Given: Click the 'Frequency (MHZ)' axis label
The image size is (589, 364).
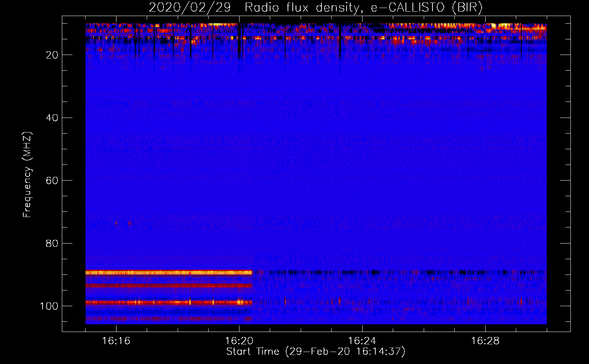Looking at the screenshot, I should point(27,174).
